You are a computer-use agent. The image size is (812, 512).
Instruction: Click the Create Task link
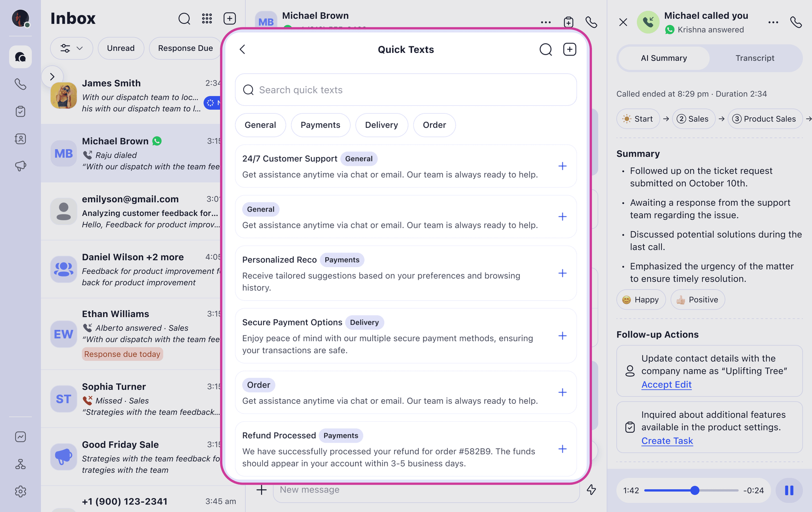point(667,441)
